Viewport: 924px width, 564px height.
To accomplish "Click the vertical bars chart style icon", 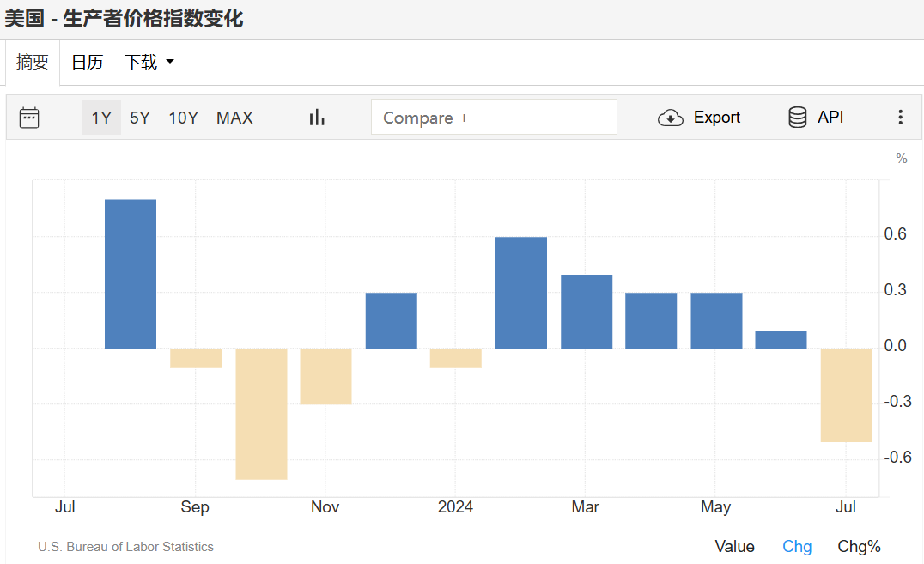I will [x=316, y=117].
